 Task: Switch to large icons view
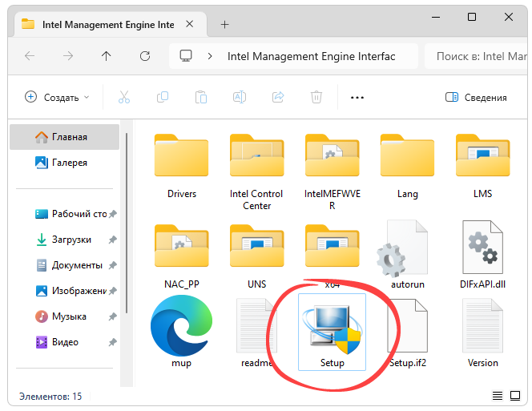click(x=515, y=396)
